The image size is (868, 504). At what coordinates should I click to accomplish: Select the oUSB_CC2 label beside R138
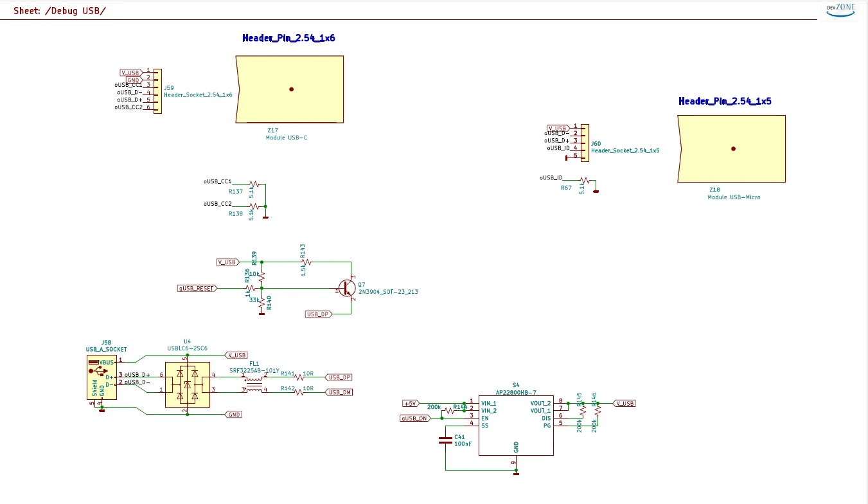[218, 204]
